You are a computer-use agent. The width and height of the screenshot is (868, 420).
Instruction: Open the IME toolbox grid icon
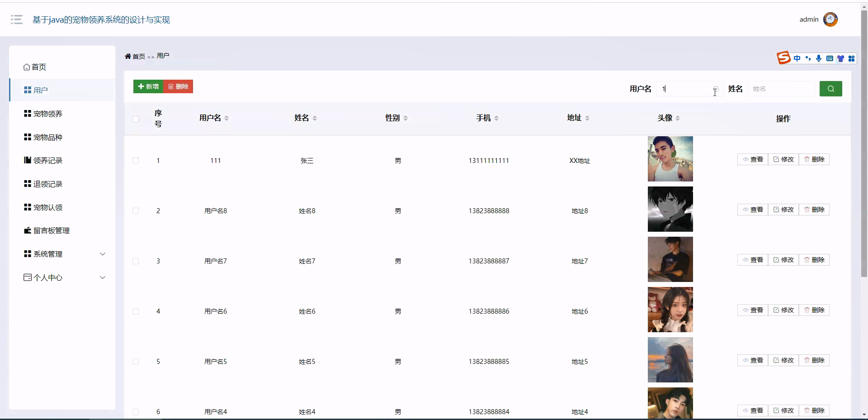pos(851,58)
